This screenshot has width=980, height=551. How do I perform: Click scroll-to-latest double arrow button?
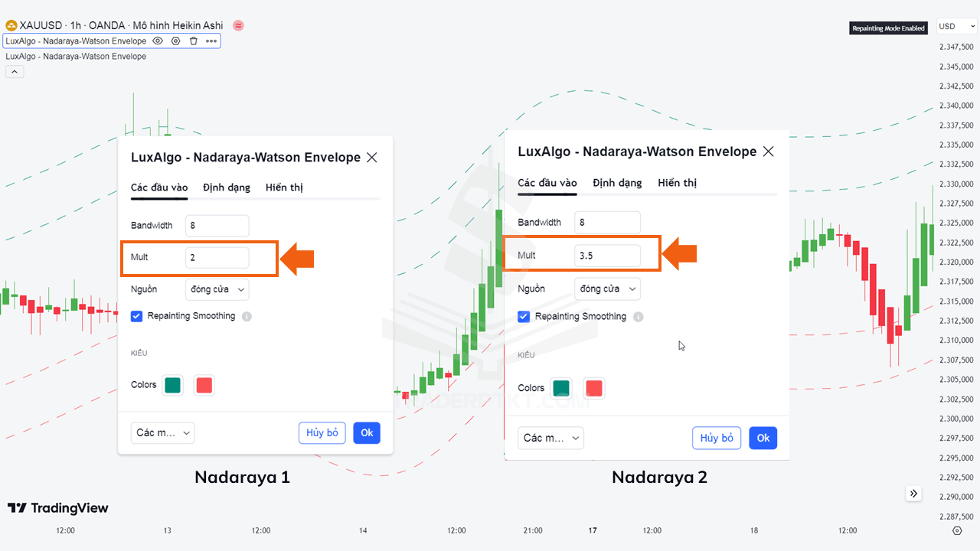(913, 494)
